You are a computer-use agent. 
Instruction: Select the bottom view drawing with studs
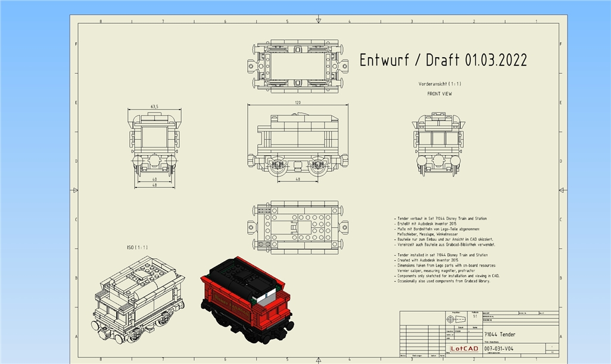(298, 227)
